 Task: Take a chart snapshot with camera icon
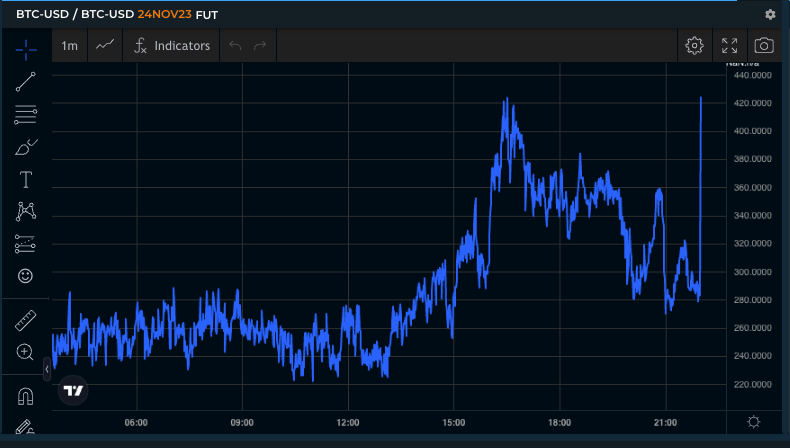[x=763, y=45]
